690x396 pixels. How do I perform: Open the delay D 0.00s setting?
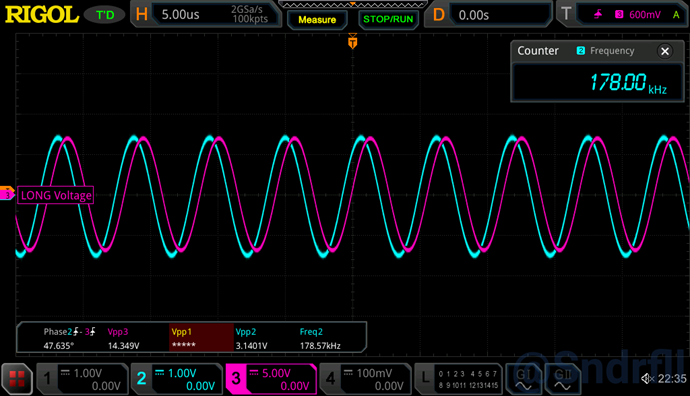point(488,15)
